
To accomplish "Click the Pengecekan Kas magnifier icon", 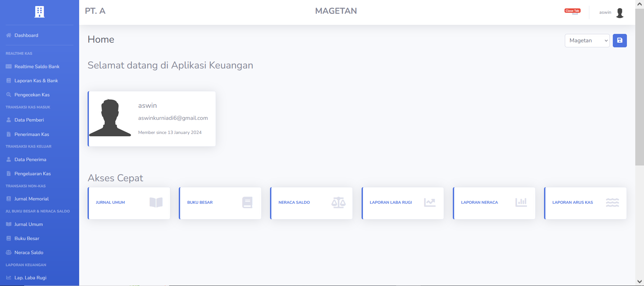I will tap(9, 95).
